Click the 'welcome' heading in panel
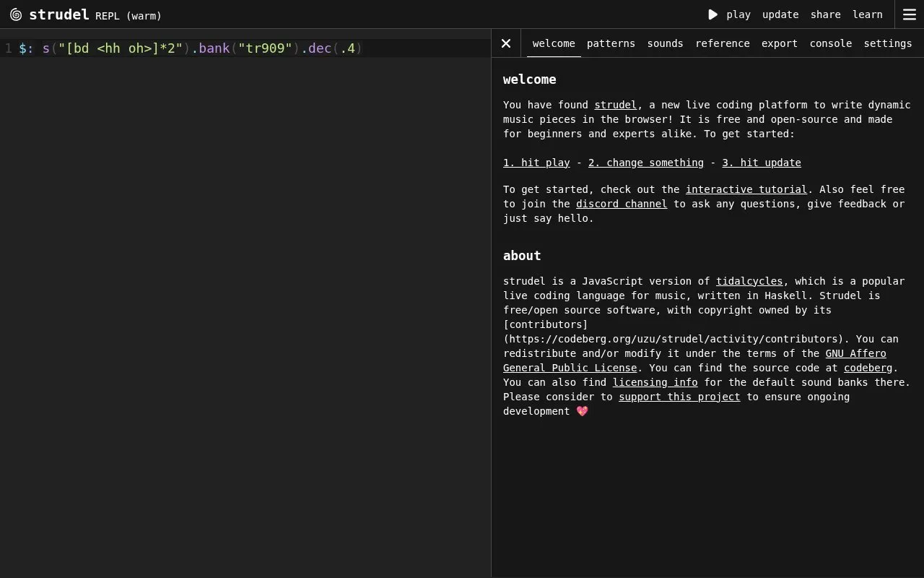924x578 pixels. (x=530, y=79)
